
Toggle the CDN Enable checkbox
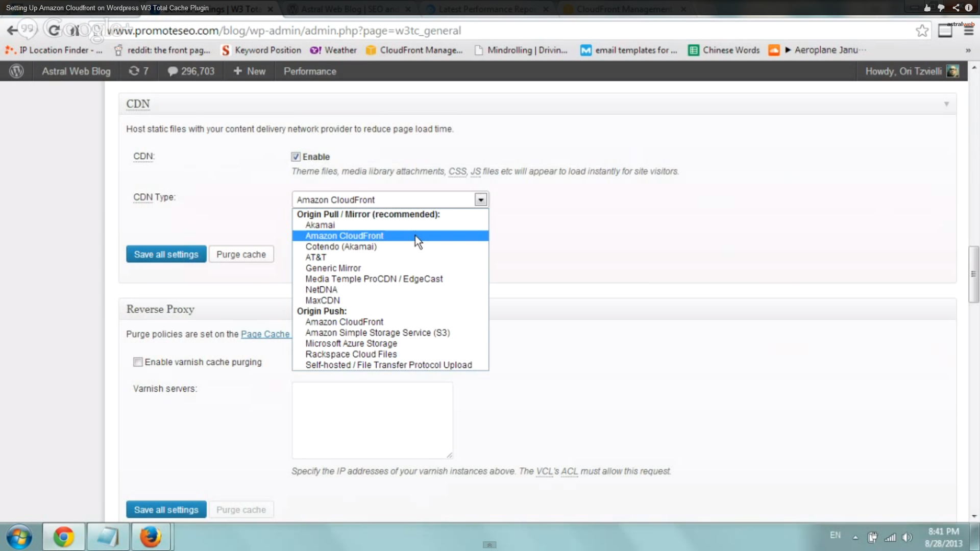click(x=296, y=157)
